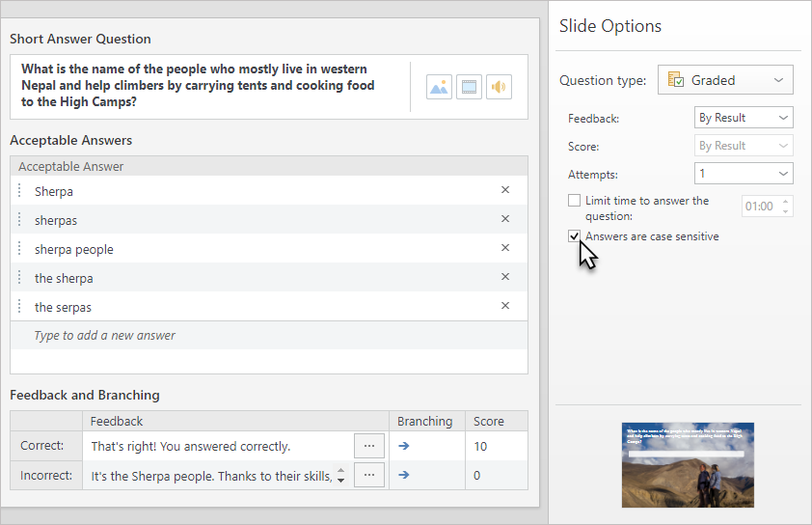Open the Question type Graded dropdown
Image resolution: width=812 pixels, height=525 pixels.
(x=725, y=80)
